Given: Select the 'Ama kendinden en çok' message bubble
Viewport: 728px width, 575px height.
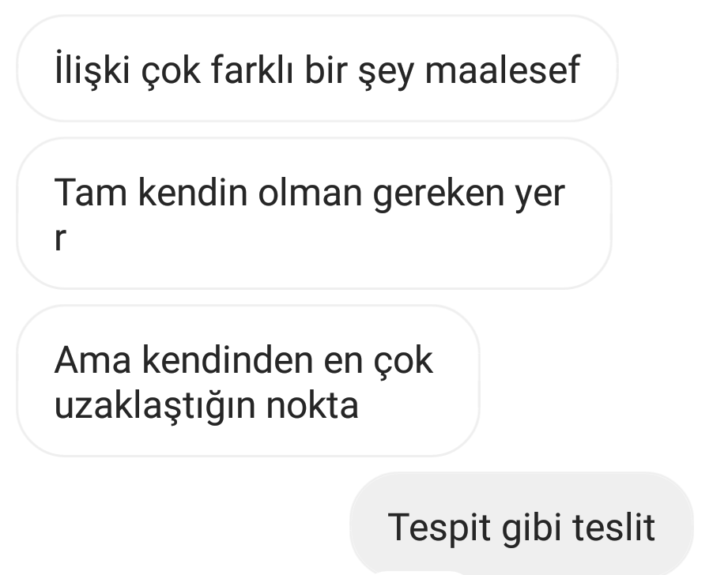Looking at the screenshot, I should (248, 381).
